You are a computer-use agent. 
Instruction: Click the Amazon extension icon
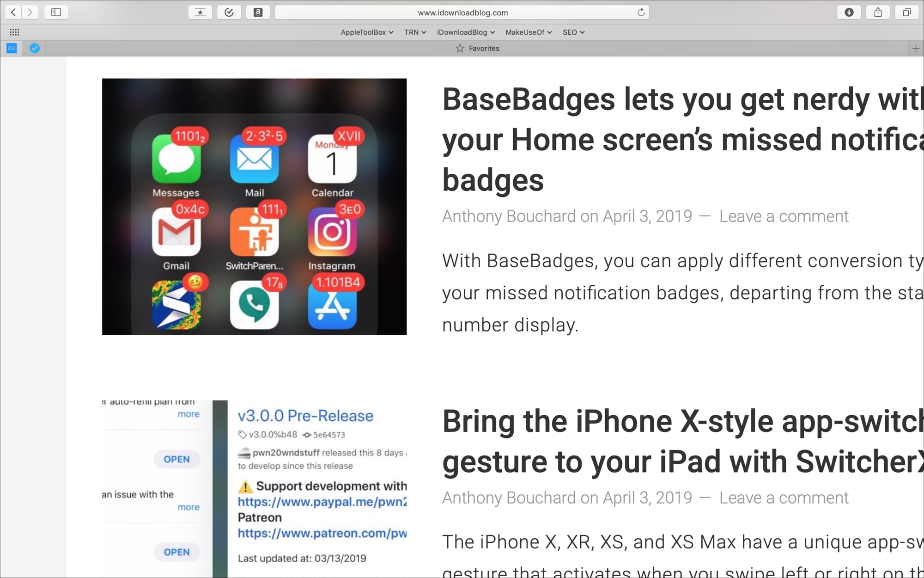pyautogui.click(x=258, y=12)
